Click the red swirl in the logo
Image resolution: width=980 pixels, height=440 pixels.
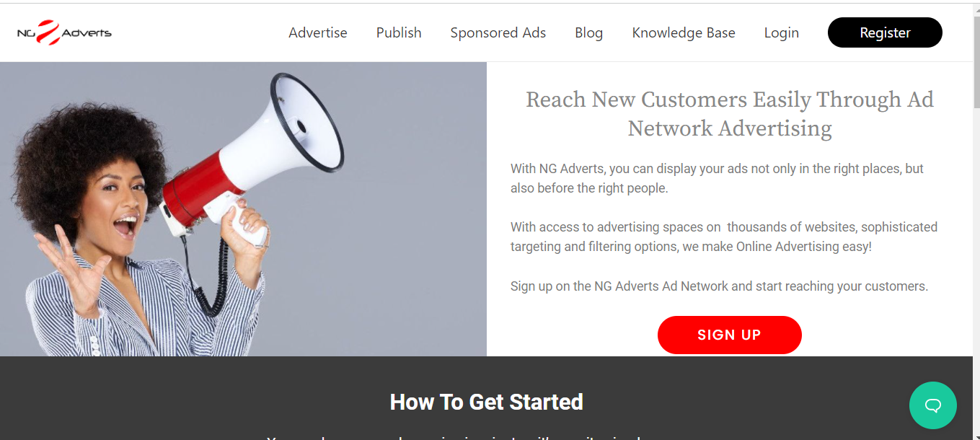[48, 32]
